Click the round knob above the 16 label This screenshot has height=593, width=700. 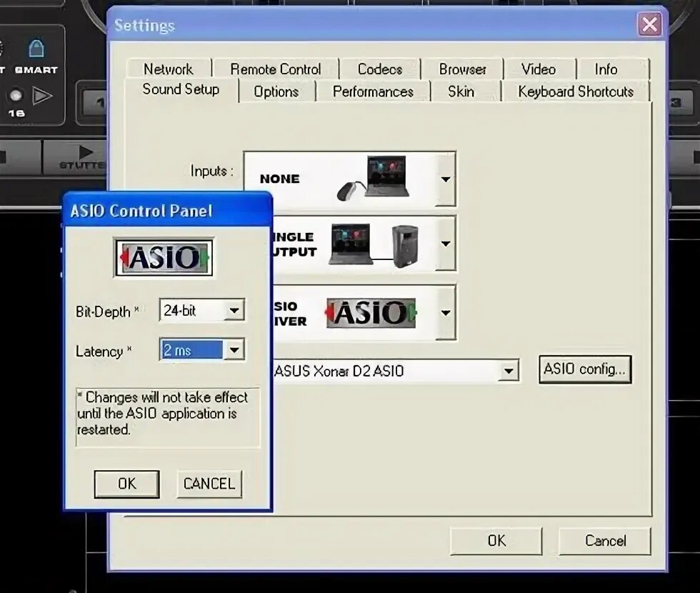(x=16, y=95)
